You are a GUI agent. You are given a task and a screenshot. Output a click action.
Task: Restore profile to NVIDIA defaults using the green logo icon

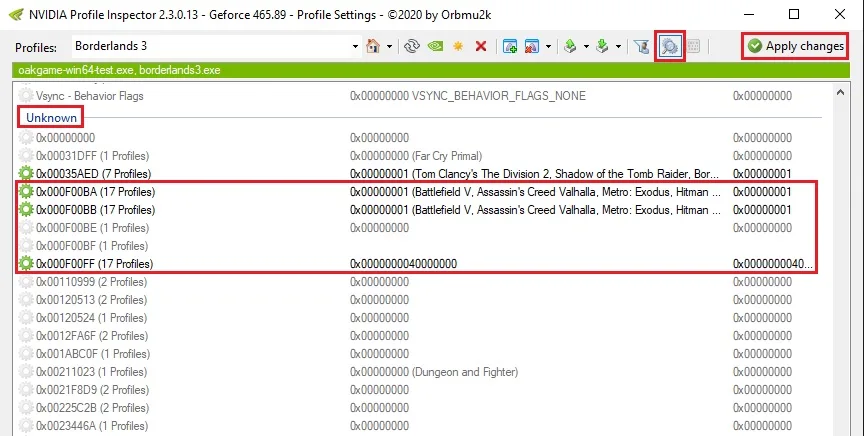[435, 46]
